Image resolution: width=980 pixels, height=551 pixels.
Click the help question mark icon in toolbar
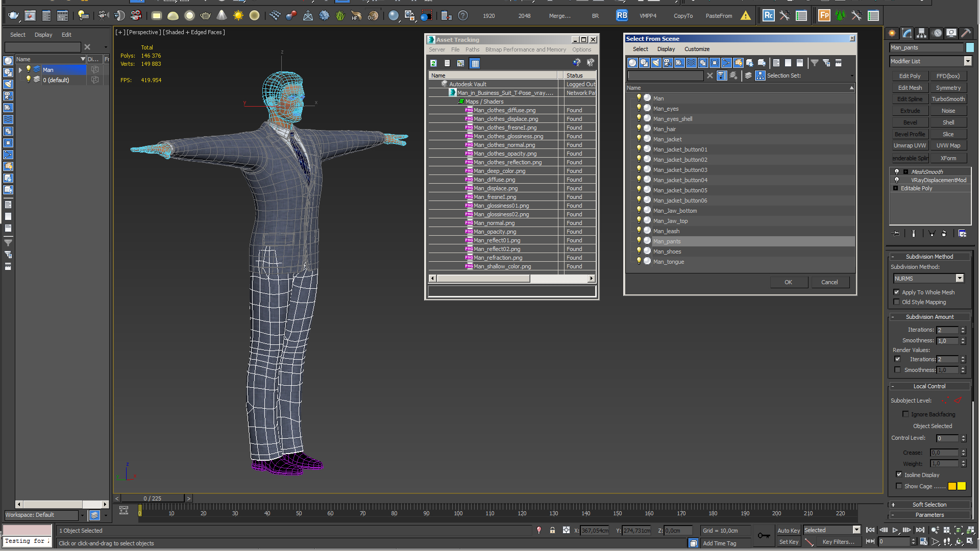(x=462, y=16)
